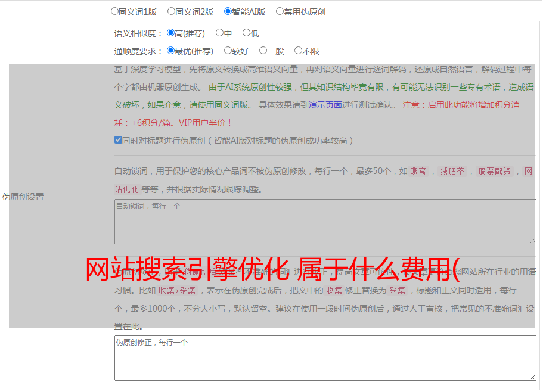Set 语义相似度 to 中
This screenshot has width=543, height=392.
219,33
